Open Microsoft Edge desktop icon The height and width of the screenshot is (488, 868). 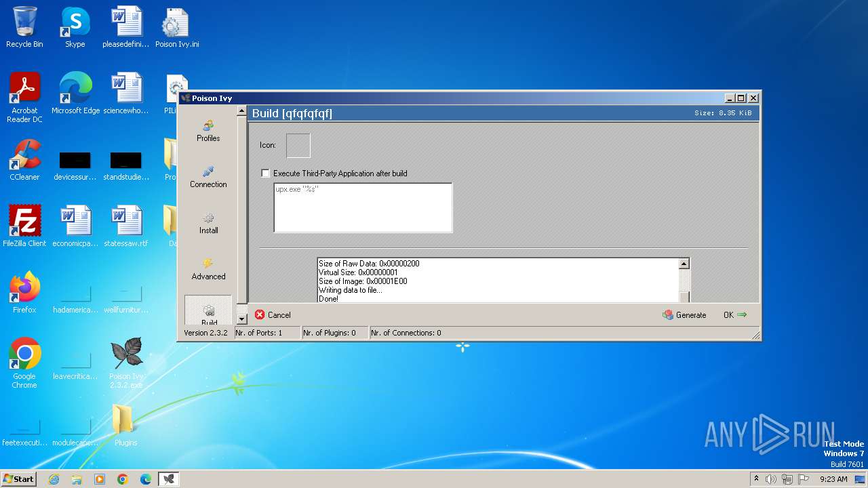75,94
